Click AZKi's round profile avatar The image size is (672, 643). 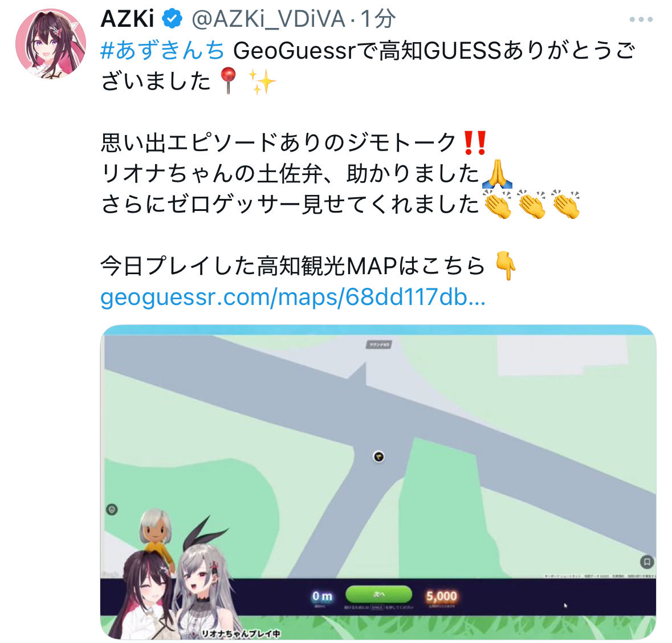(51, 43)
